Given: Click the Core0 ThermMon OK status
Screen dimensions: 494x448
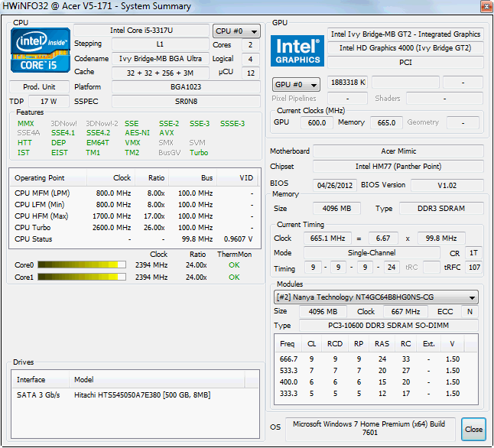Looking at the screenshot, I should click(234, 265).
